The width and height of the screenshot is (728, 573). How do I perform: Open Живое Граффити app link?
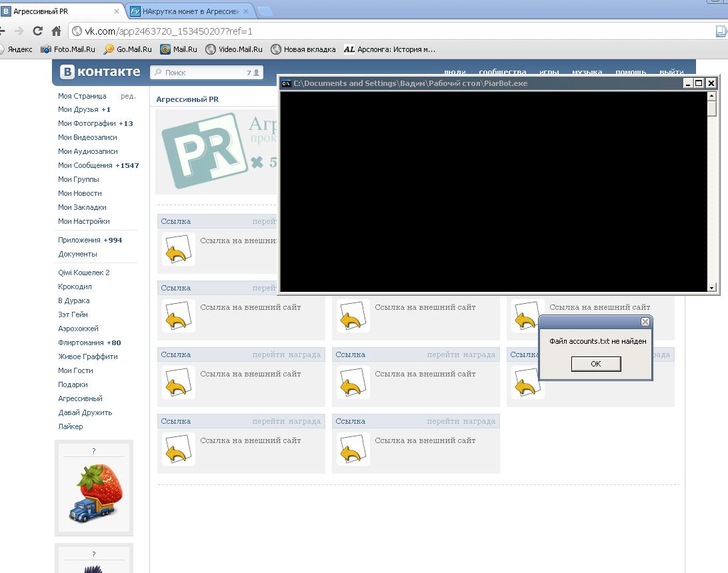(x=88, y=356)
